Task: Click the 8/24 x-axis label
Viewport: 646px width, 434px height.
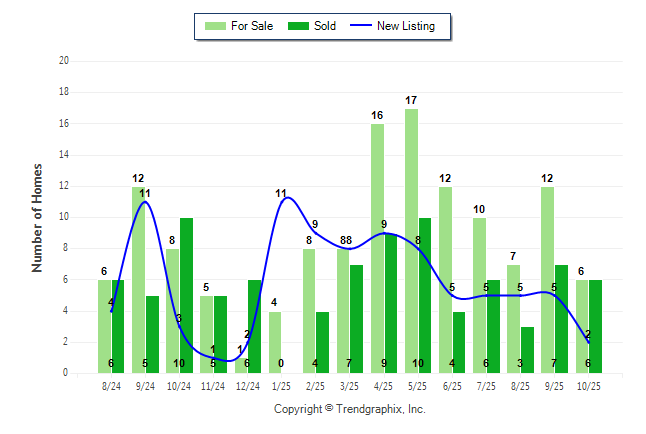Action: [x=111, y=385]
